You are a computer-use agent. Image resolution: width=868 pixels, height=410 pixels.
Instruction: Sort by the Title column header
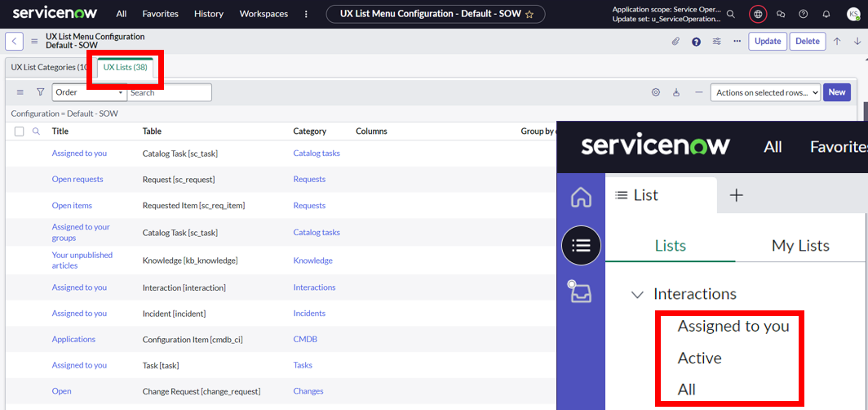pyautogui.click(x=60, y=131)
